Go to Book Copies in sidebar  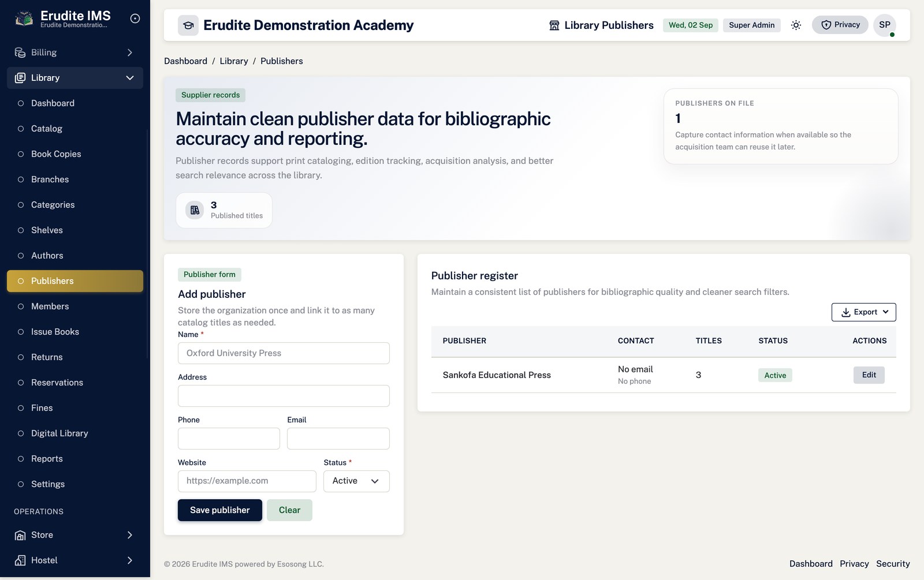pos(75,154)
